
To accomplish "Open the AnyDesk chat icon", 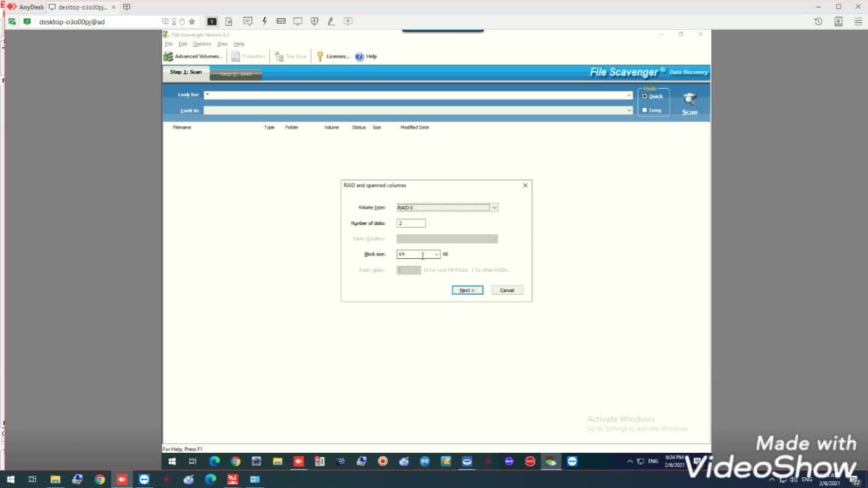I will (x=248, y=22).
